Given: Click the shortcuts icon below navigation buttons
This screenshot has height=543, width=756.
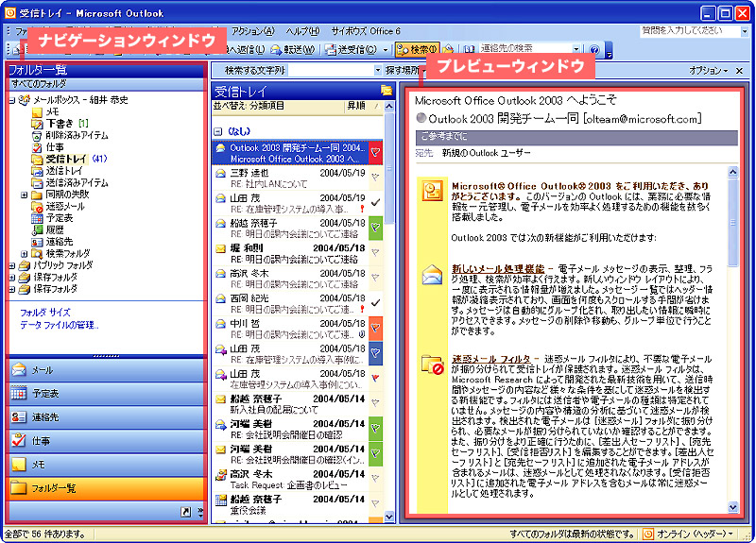Looking at the screenshot, I should pos(185,512).
